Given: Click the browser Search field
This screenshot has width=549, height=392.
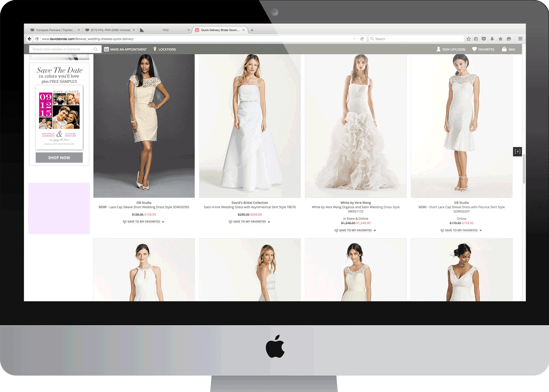Looking at the screenshot, I should [416, 39].
